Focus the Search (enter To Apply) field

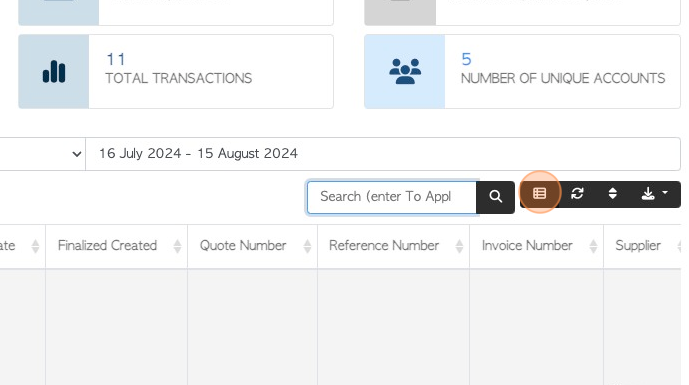pyautogui.click(x=392, y=197)
